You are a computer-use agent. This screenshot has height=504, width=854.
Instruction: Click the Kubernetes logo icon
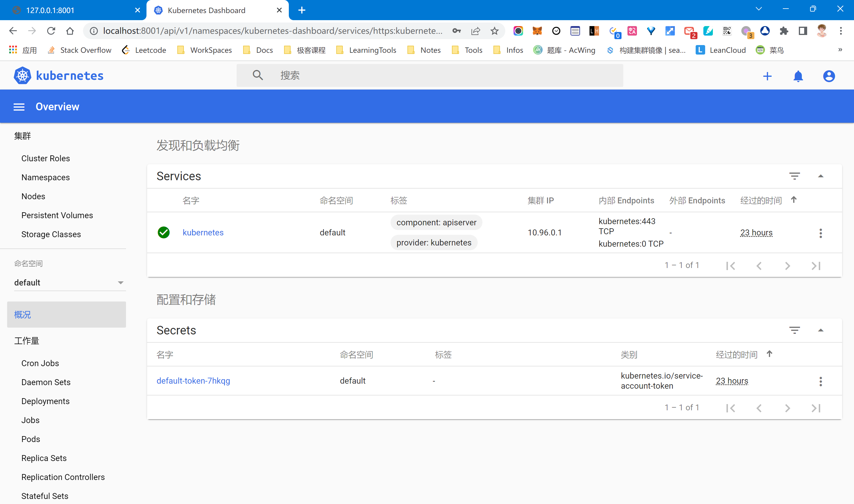point(23,75)
